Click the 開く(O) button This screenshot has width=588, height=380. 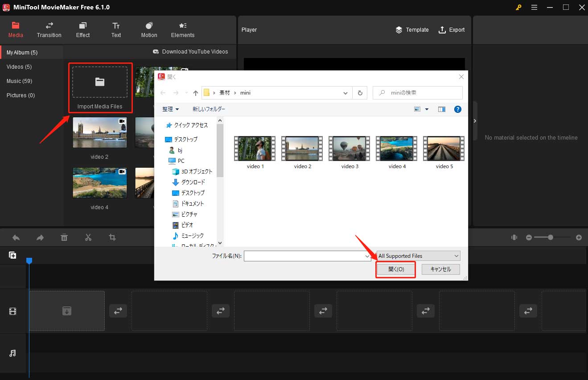click(396, 269)
